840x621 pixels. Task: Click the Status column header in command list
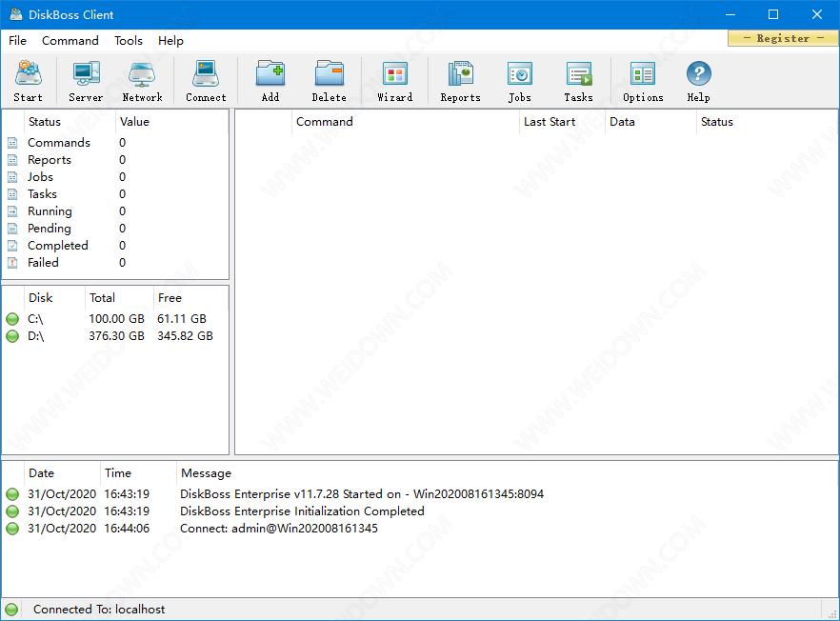[x=767, y=122]
